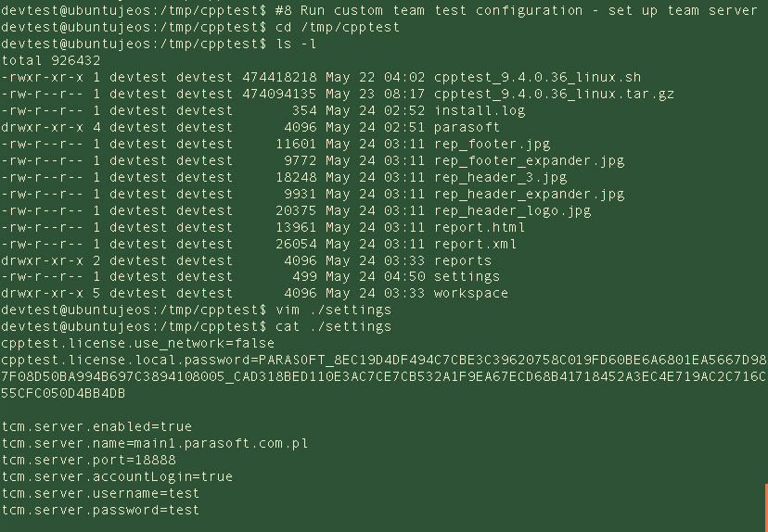The image size is (768, 532).
Task: Click the workspace directory name
Action: point(470,293)
